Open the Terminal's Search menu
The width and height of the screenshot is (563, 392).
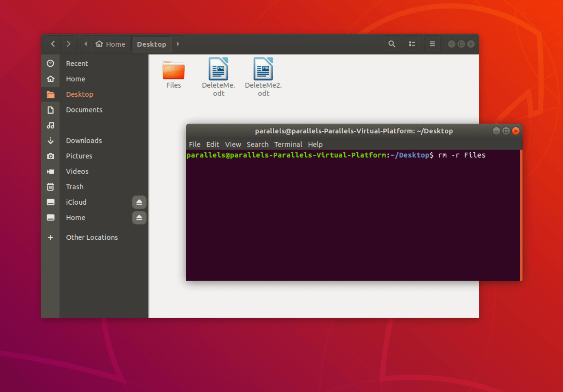257,144
